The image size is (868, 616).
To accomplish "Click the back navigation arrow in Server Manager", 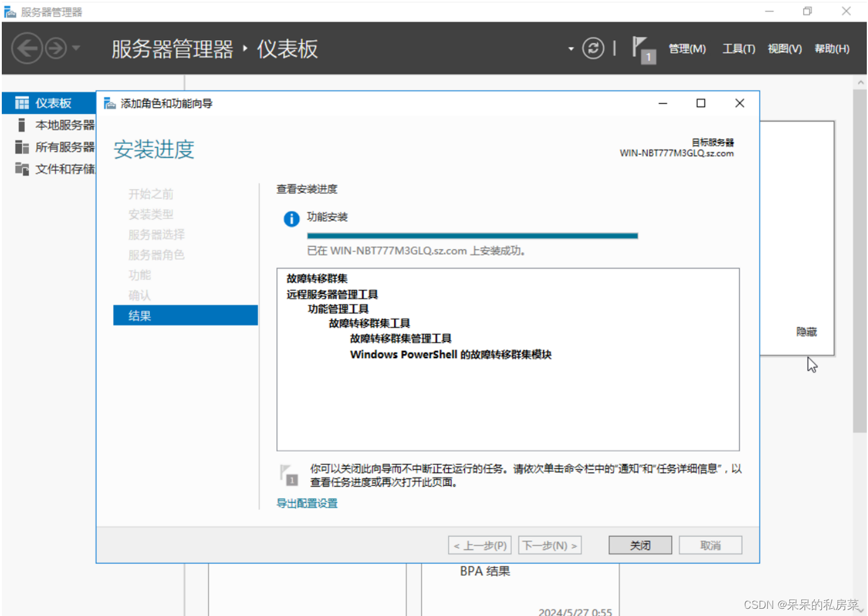I will click(27, 48).
